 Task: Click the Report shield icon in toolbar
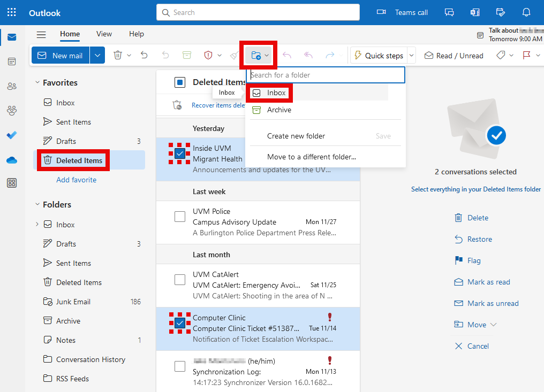click(x=209, y=55)
